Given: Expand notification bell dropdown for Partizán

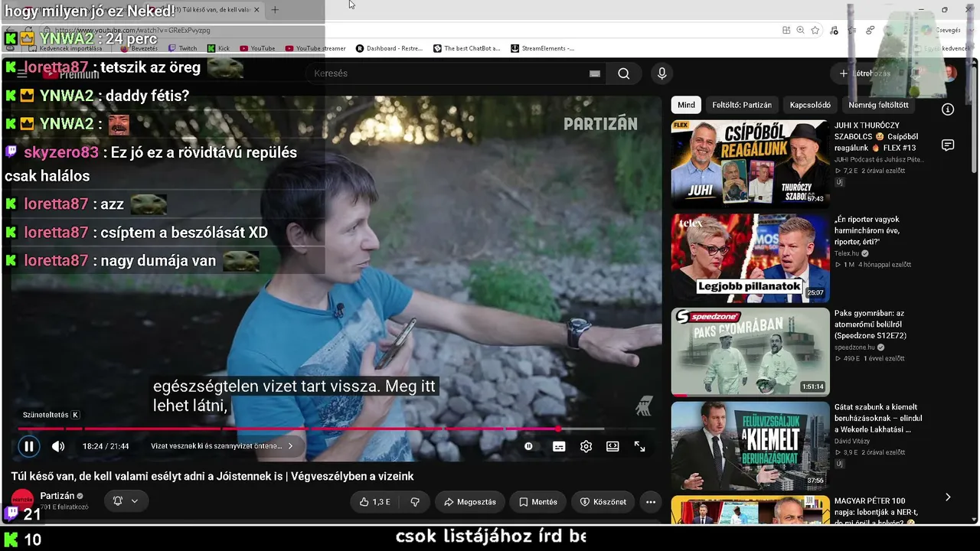Looking at the screenshot, I should pyautogui.click(x=126, y=501).
